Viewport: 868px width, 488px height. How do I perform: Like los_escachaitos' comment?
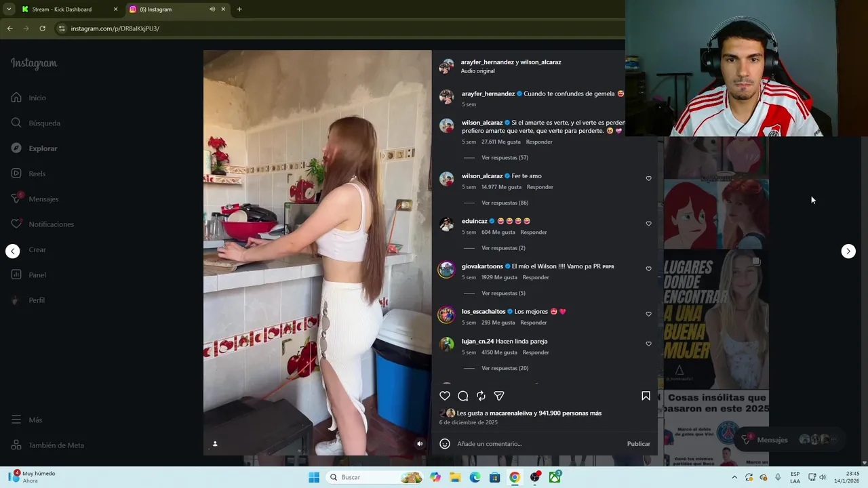648,314
